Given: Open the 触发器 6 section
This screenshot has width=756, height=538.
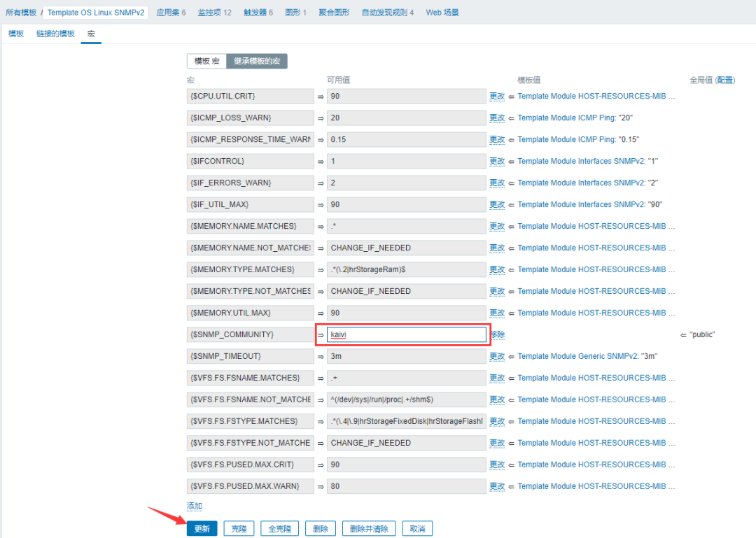Looking at the screenshot, I should [258, 13].
